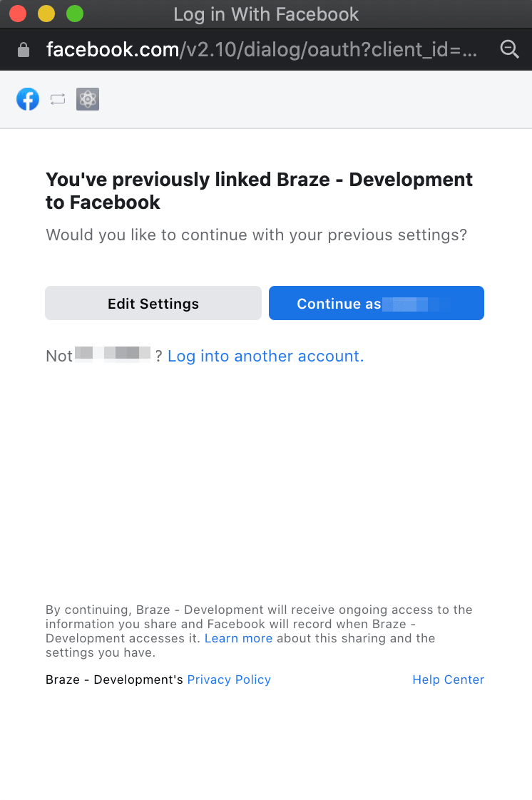Expand the window with the green button
This screenshot has width=532, height=800.
tap(74, 13)
